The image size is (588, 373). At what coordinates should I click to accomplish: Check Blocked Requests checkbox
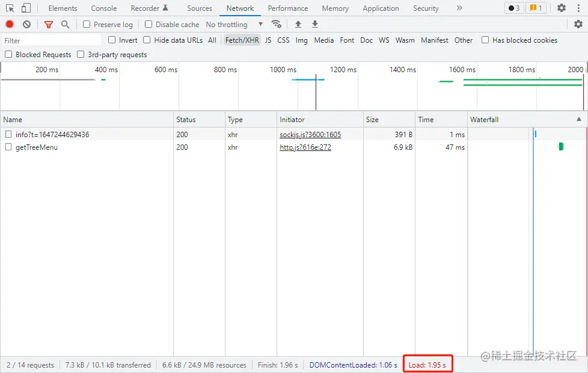coord(8,54)
